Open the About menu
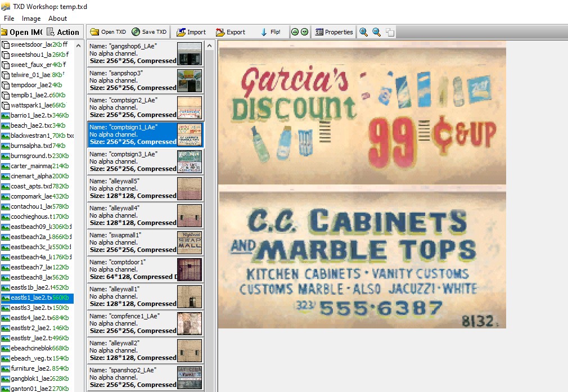This screenshot has width=568, height=392. point(57,19)
